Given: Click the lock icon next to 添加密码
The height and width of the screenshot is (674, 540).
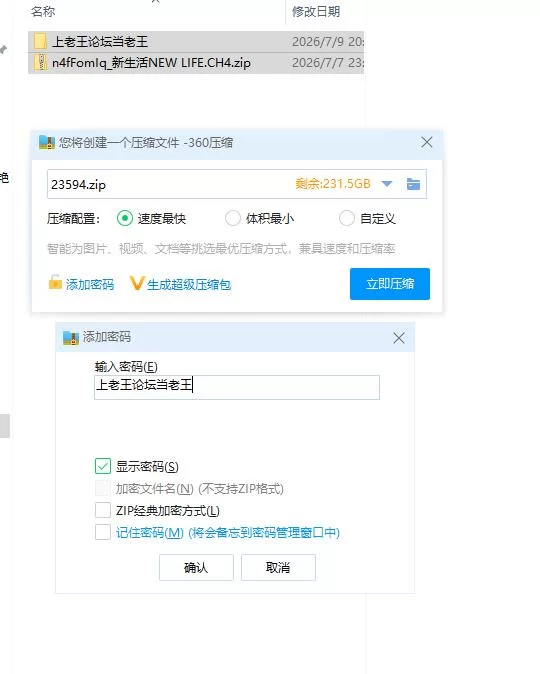Looking at the screenshot, I should pos(55,282).
